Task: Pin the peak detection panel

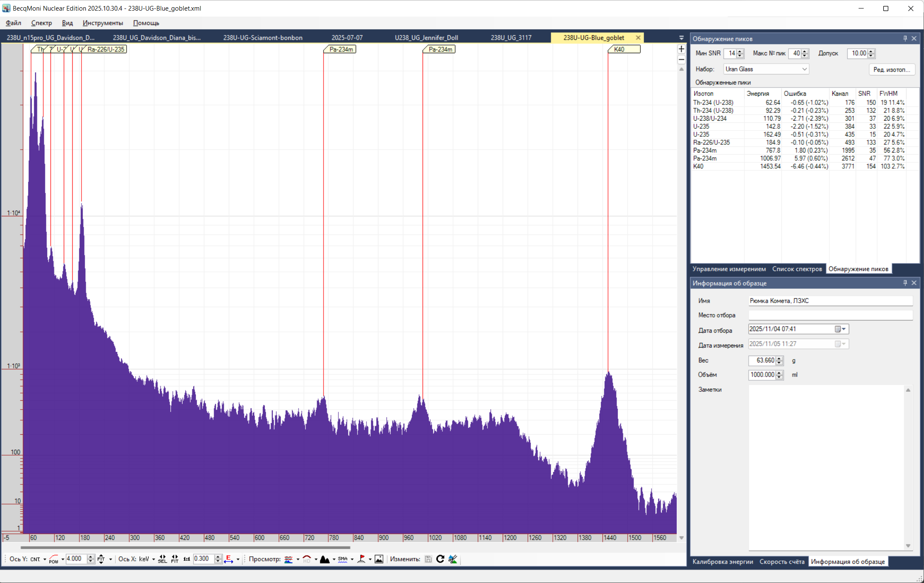Action: pyautogui.click(x=905, y=39)
